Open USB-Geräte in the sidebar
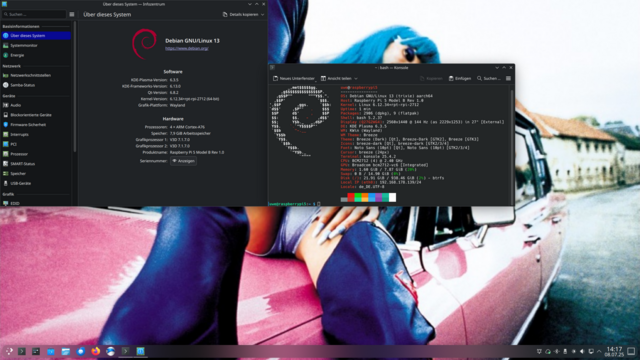Image resolution: width=640 pixels, height=360 pixels. (x=36, y=183)
